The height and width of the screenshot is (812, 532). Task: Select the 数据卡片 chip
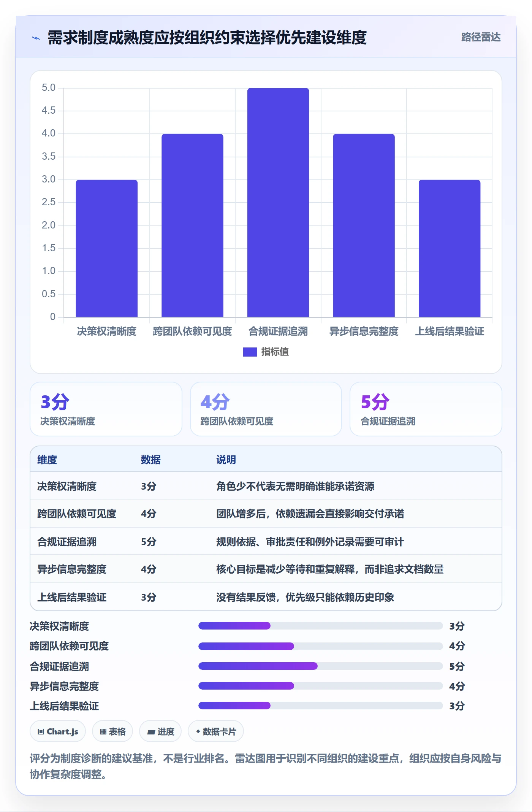[216, 731]
